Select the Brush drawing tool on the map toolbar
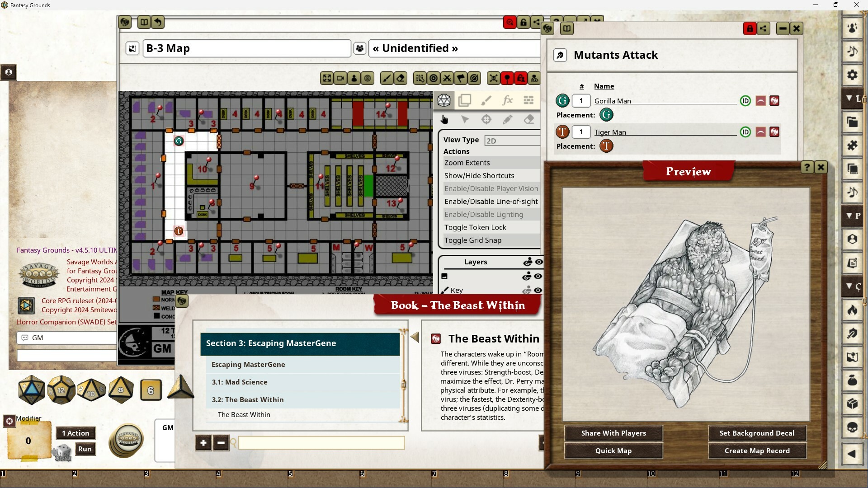The height and width of the screenshot is (488, 868). (x=387, y=78)
